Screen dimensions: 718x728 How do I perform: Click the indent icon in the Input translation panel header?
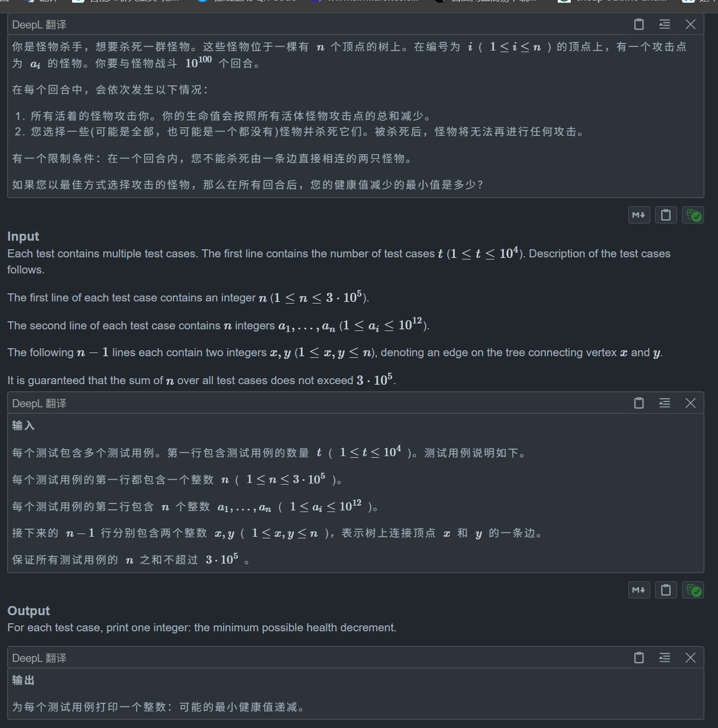(664, 403)
